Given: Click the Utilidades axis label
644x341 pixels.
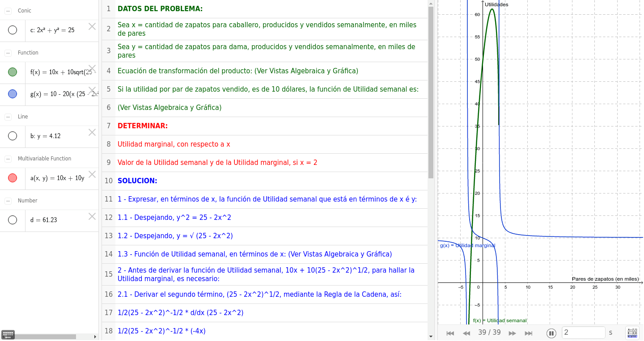Looking at the screenshot, I should (x=496, y=4).
